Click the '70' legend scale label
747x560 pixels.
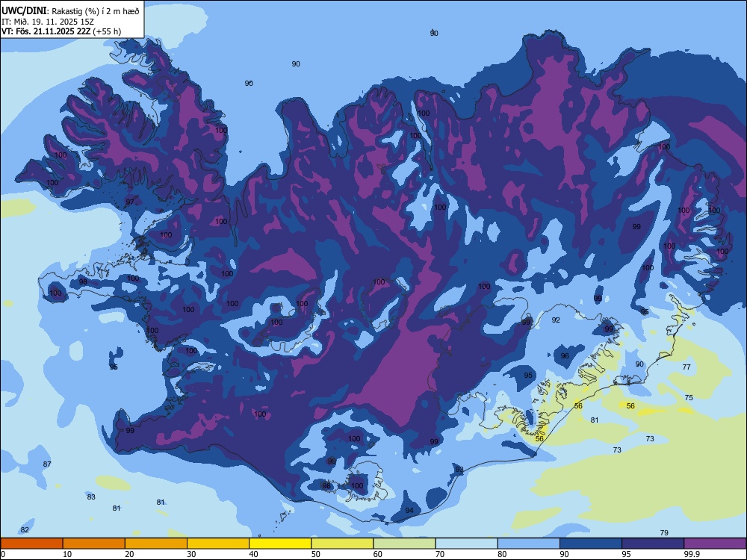pos(440,554)
